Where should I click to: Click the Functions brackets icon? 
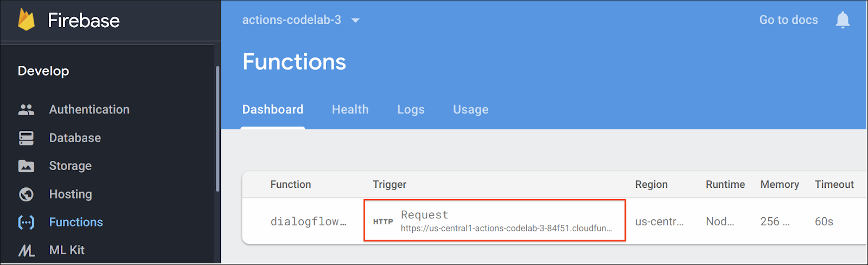26,222
